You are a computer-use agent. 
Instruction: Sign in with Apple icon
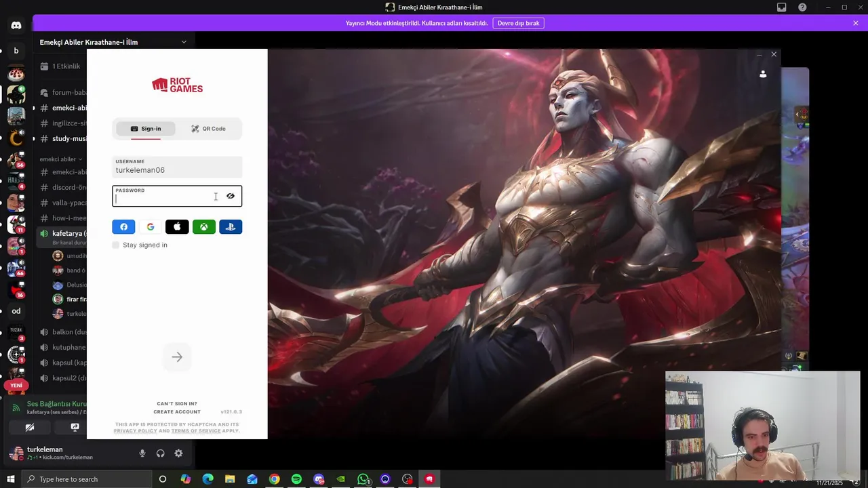tap(177, 227)
